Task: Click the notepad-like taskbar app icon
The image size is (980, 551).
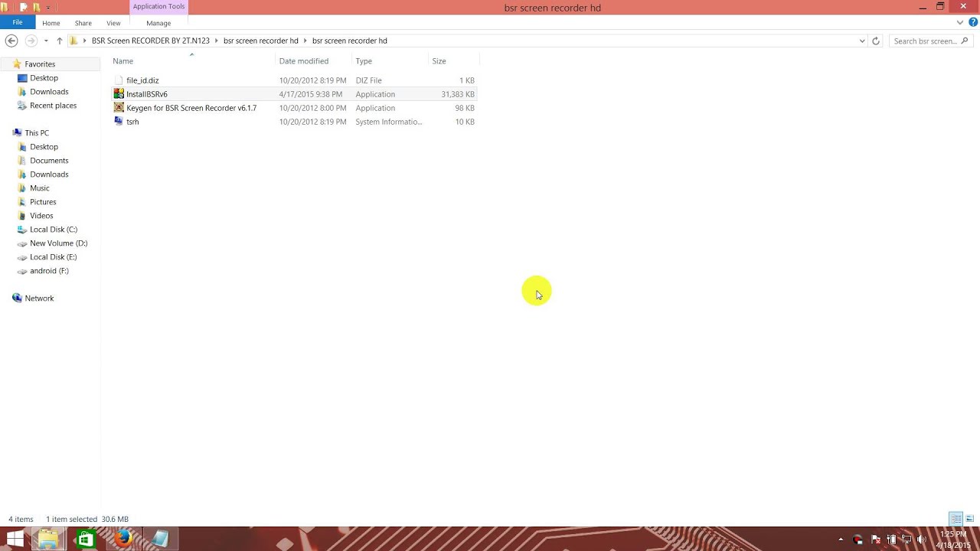Action: point(160,540)
